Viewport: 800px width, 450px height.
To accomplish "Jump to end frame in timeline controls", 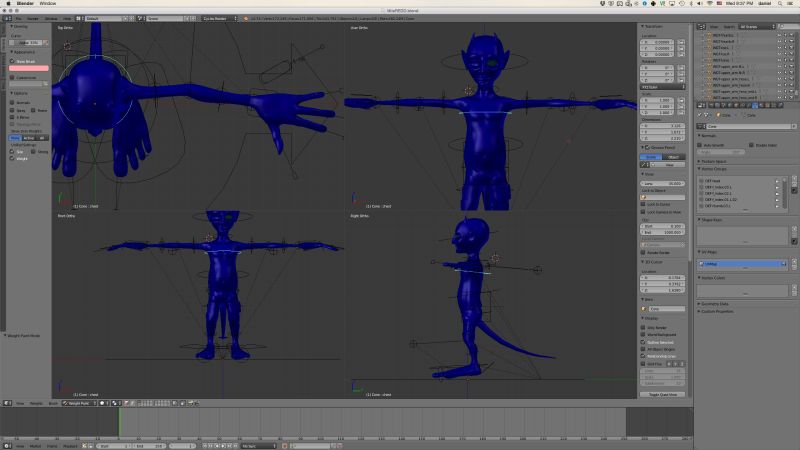I will (235, 446).
